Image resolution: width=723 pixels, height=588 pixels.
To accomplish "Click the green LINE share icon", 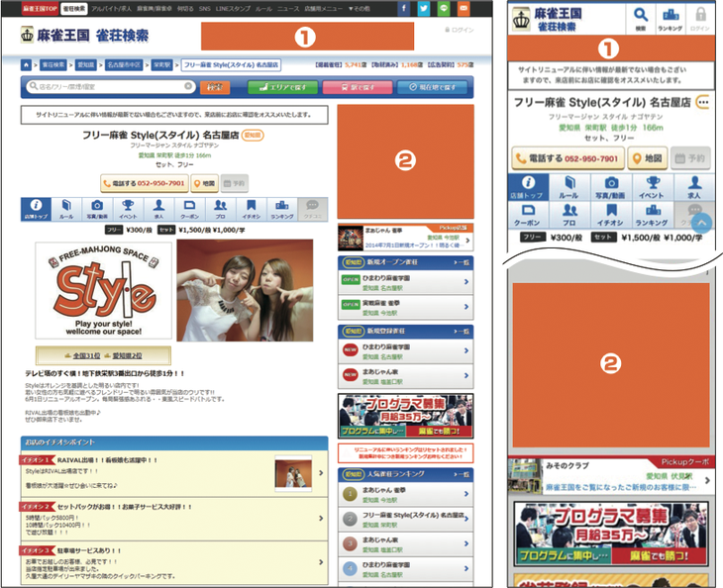I will coord(444,8).
